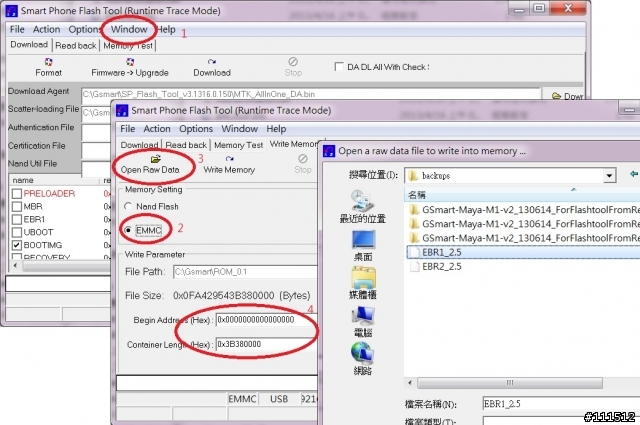This screenshot has width=640, height=425.
Task: Click the Format icon in the back window
Action: point(48,62)
